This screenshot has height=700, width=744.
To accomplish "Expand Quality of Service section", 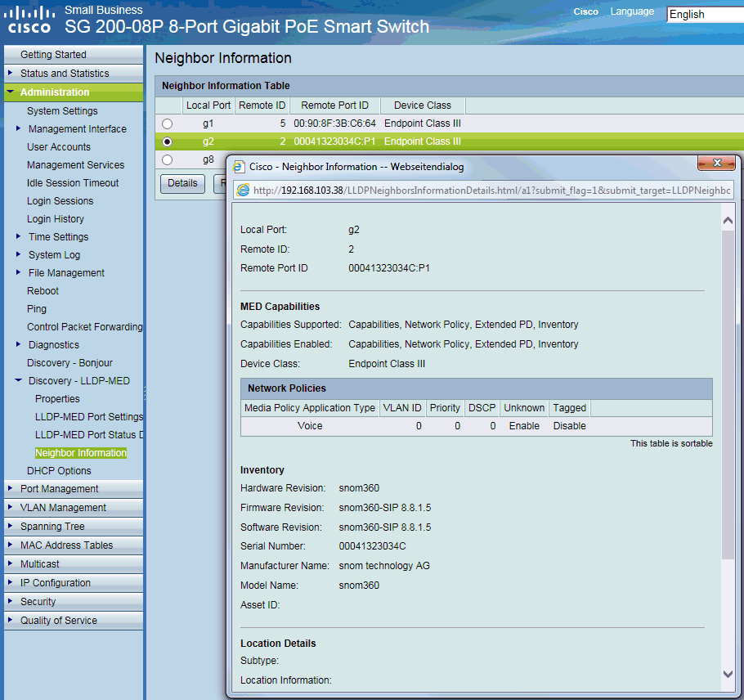I will tap(10, 619).
